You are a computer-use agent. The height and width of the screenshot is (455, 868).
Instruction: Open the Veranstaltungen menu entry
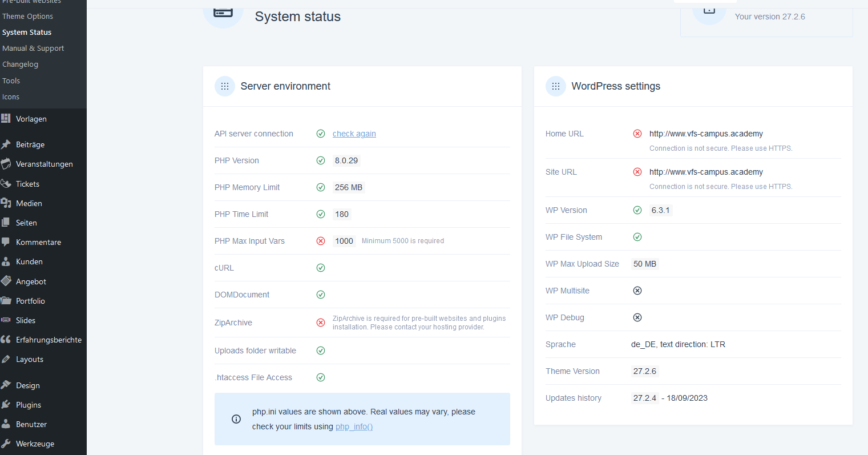(43, 164)
